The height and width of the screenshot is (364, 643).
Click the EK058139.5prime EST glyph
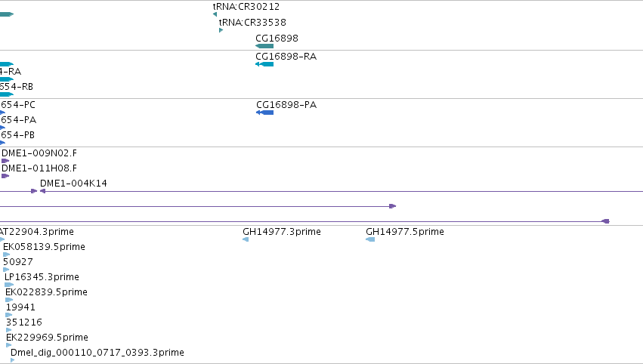[6, 254]
